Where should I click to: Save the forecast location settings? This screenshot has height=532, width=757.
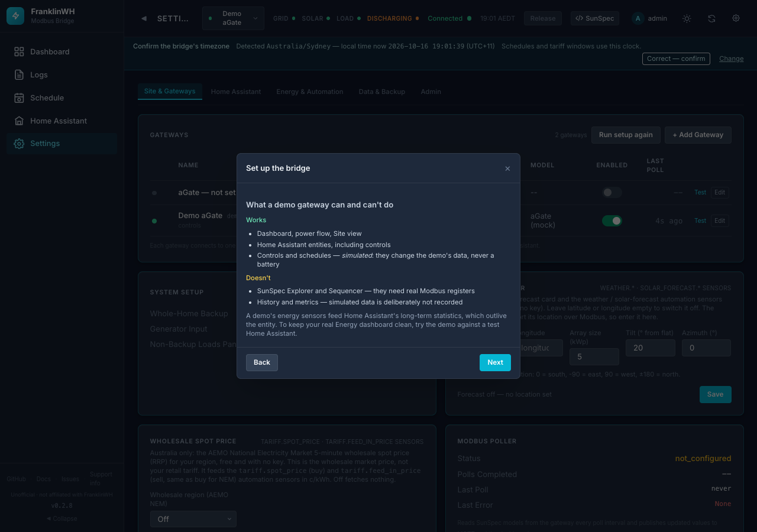715,394
